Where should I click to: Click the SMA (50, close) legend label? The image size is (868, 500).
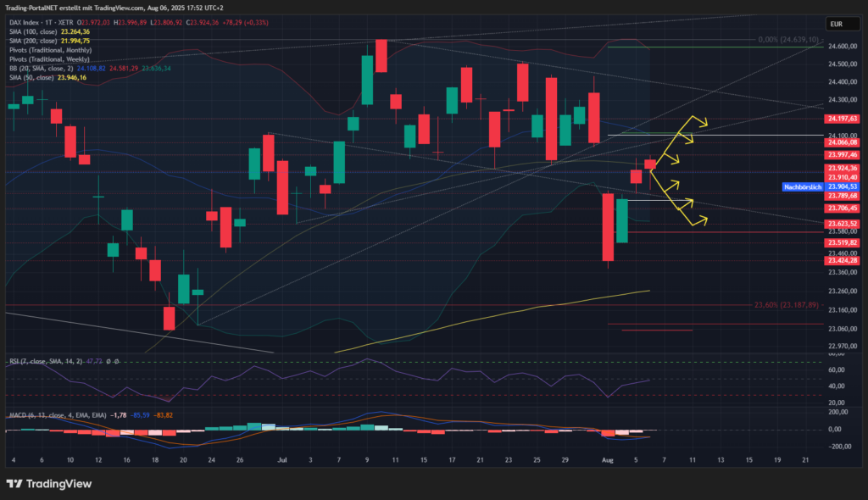(x=31, y=77)
